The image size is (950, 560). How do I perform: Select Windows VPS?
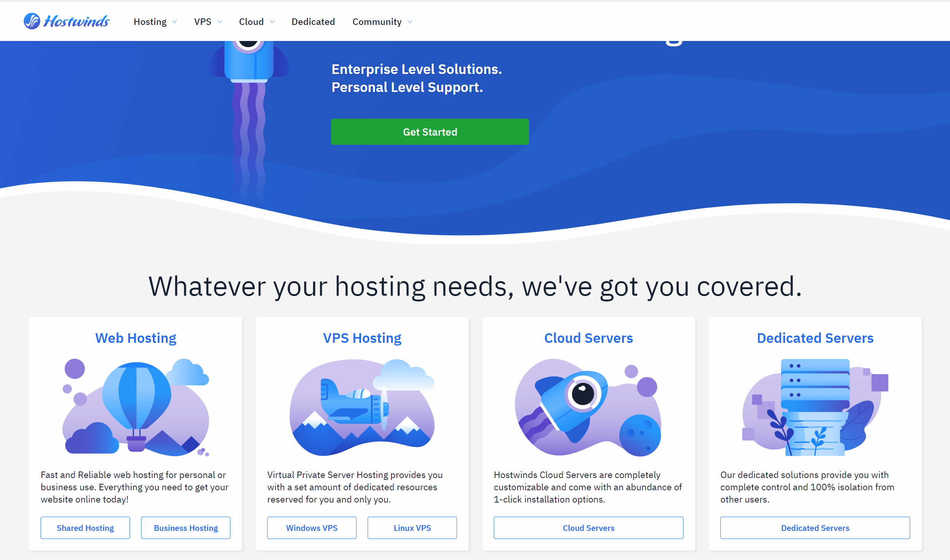click(x=312, y=528)
